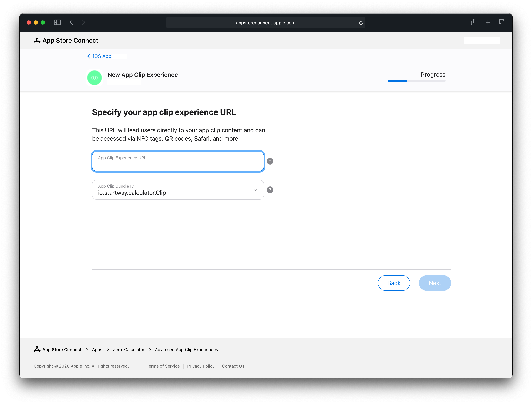The image size is (532, 404).
Task: Select Zero. Calculator in the breadcrumb
Action: coord(128,349)
